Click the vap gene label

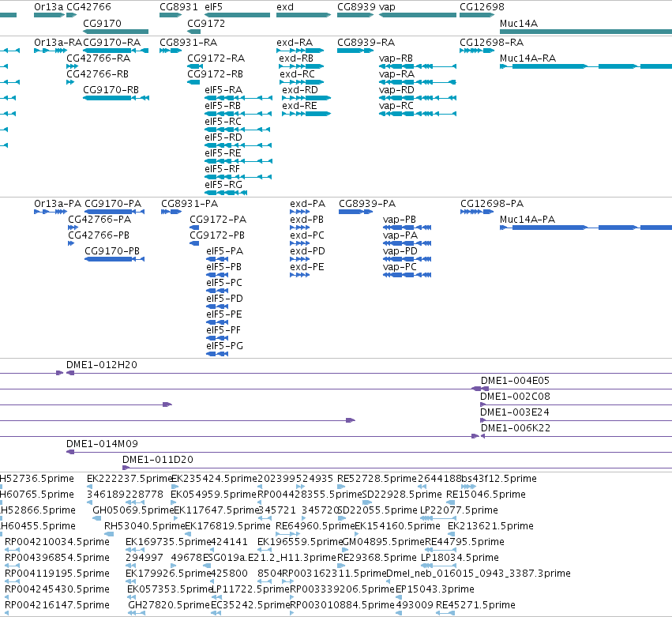coord(387,7)
